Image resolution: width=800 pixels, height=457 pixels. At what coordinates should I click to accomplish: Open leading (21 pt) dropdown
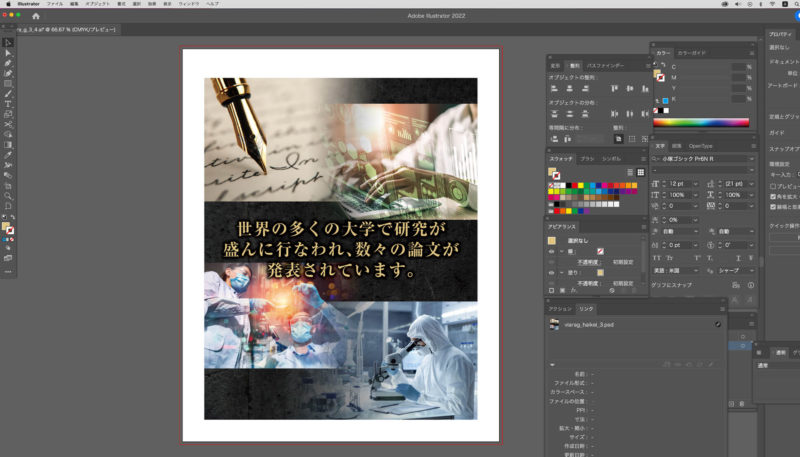pyautogui.click(x=751, y=184)
